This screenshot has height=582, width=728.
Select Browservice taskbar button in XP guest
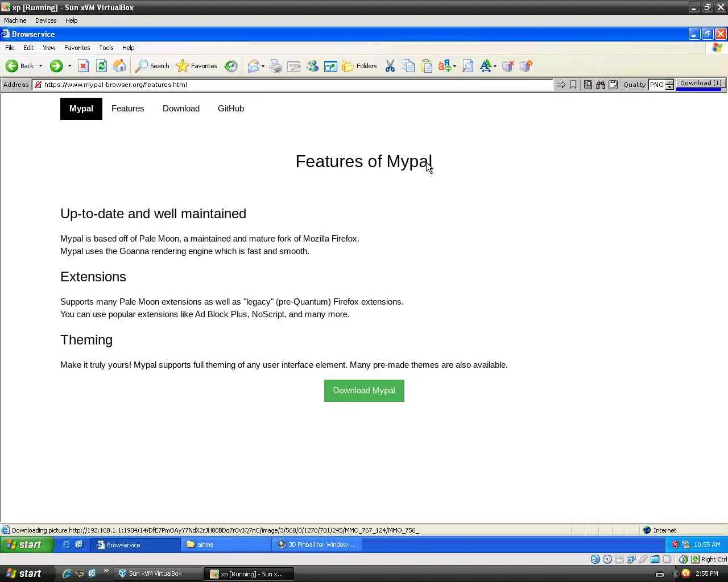(135, 544)
